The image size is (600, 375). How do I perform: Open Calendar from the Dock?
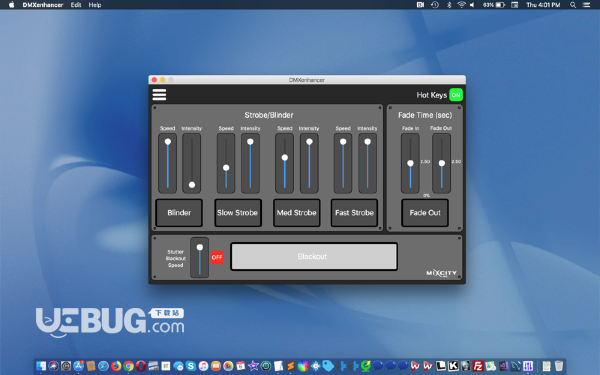[241, 366]
